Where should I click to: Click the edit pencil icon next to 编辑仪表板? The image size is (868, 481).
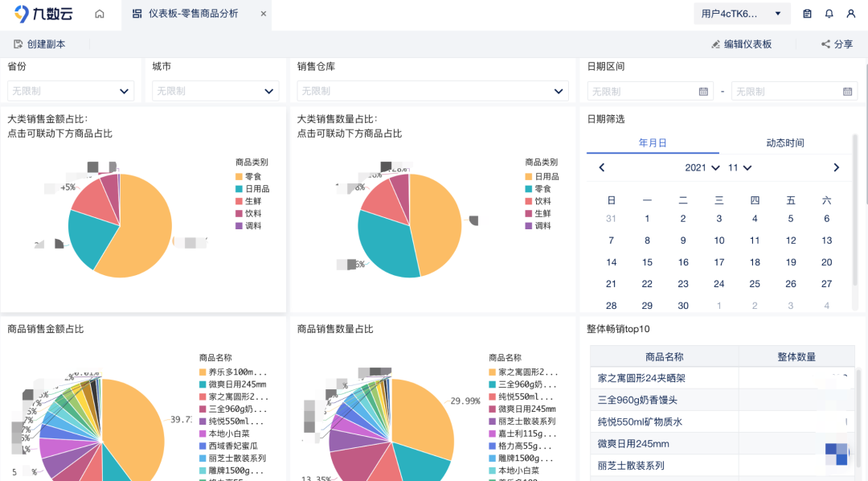[718, 44]
